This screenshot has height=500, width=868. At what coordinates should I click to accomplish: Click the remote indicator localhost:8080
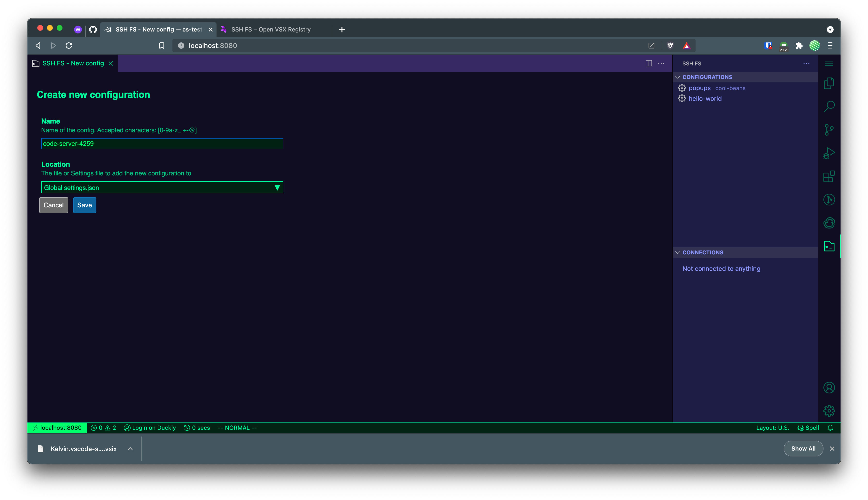[x=57, y=428]
